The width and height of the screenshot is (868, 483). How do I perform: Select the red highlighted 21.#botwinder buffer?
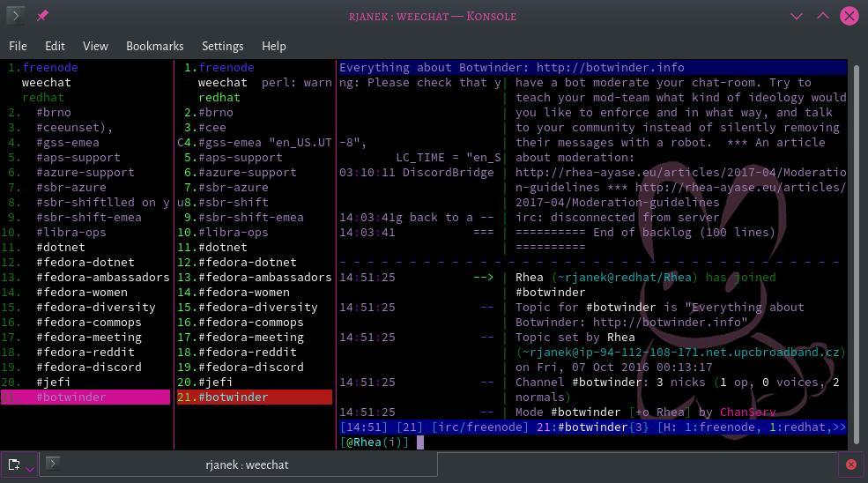click(255, 397)
